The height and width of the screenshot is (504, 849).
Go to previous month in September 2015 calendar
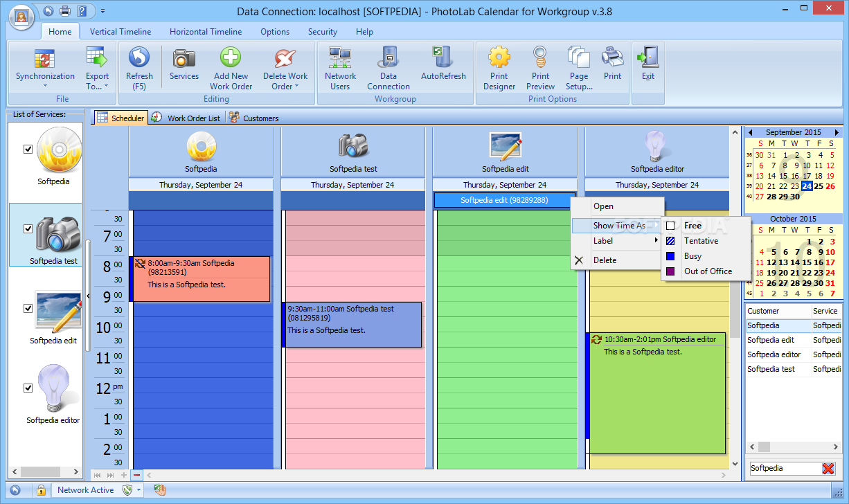point(750,132)
